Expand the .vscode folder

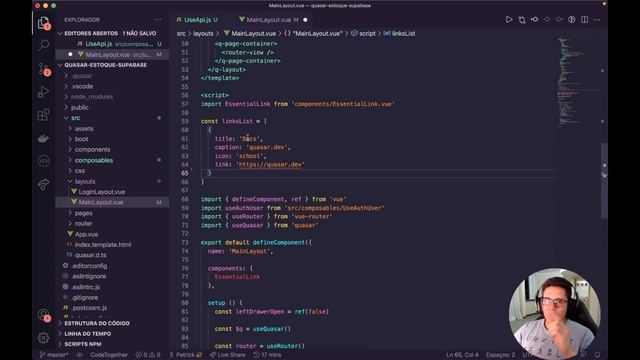point(112,86)
